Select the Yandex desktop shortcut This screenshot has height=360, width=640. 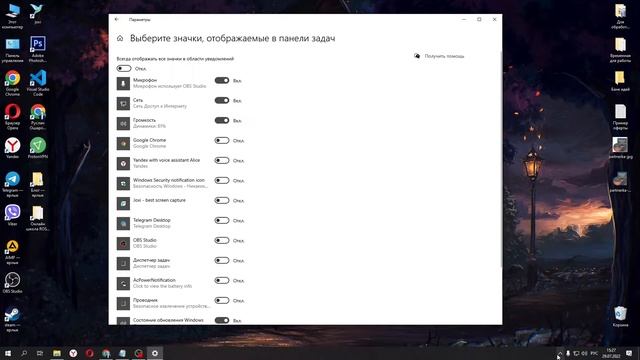pyautogui.click(x=12, y=148)
